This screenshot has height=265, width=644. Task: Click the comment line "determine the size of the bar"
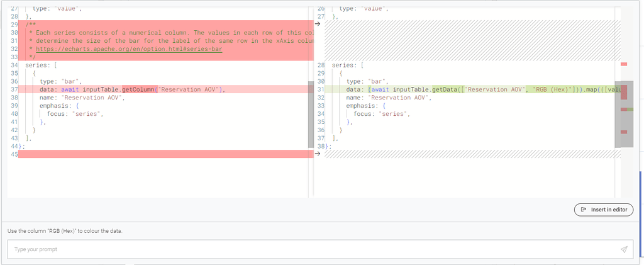click(170, 41)
